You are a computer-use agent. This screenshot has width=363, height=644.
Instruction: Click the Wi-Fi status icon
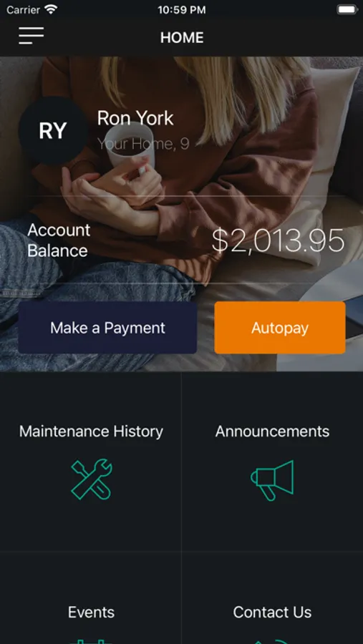[51, 9]
